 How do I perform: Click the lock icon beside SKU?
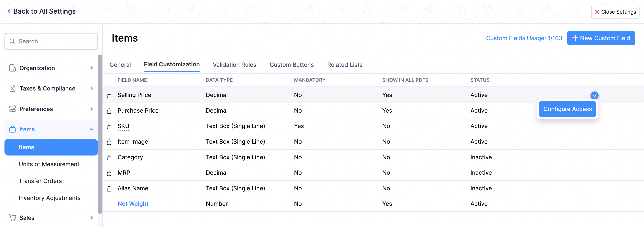tap(109, 126)
